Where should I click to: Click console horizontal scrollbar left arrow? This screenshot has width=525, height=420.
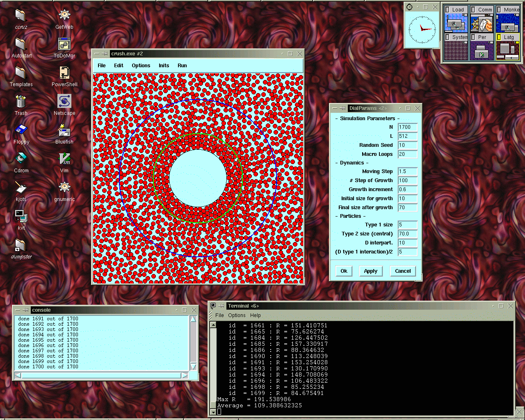[x=18, y=375]
